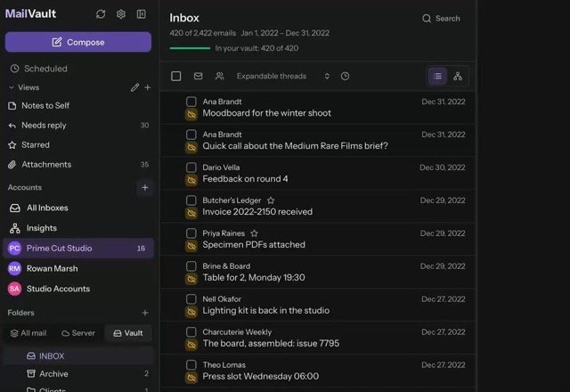Image resolution: width=570 pixels, height=392 pixels.
Task: Switch to All mail tab
Action: point(28,333)
